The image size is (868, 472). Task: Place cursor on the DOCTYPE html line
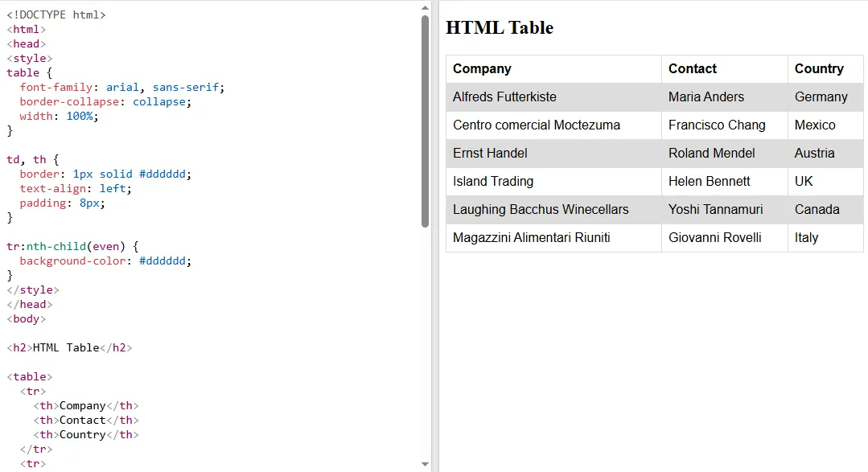pyautogui.click(x=56, y=15)
